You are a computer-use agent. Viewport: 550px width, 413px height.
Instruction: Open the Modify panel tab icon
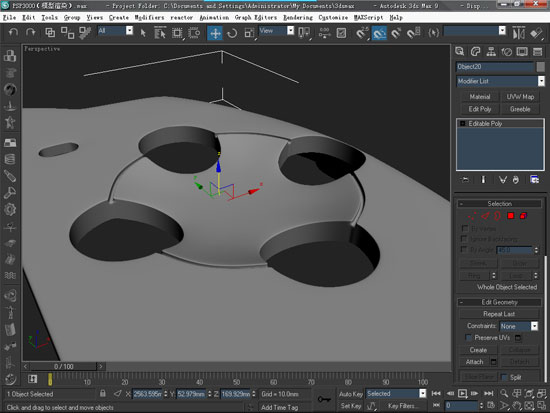pyautogui.click(x=476, y=52)
